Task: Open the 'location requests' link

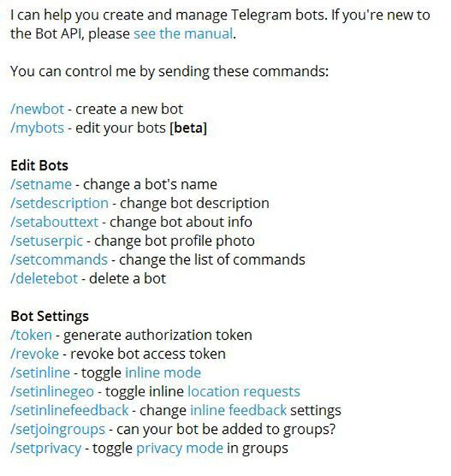Action: [x=244, y=391]
